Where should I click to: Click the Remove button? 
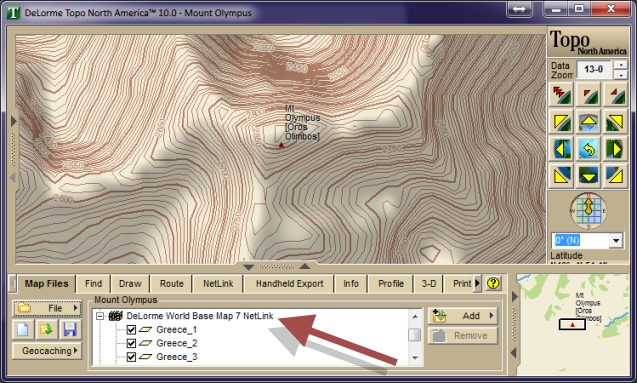pyautogui.click(x=463, y=335)
